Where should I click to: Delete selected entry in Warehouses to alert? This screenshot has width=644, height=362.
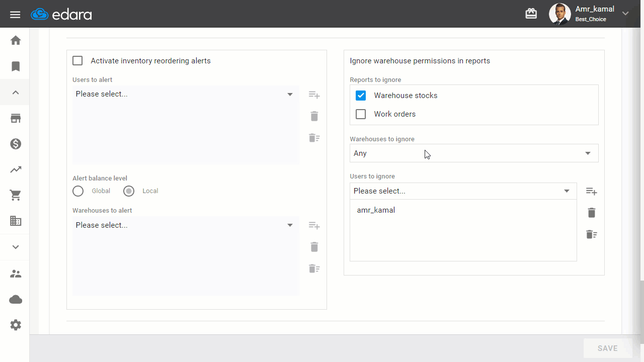(314, 247)
